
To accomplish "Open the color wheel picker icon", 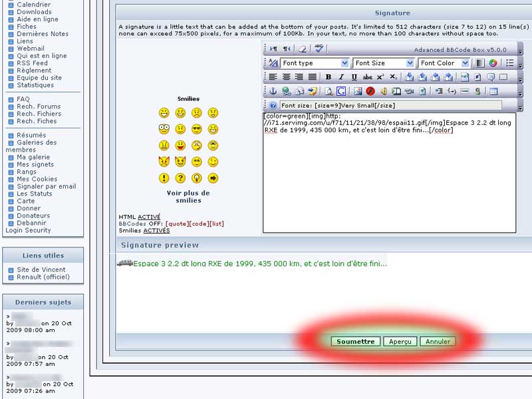I will (493, 63).
